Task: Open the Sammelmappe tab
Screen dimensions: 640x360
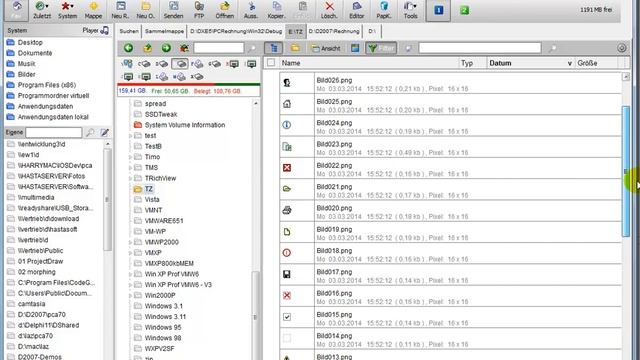Action: 164,31
